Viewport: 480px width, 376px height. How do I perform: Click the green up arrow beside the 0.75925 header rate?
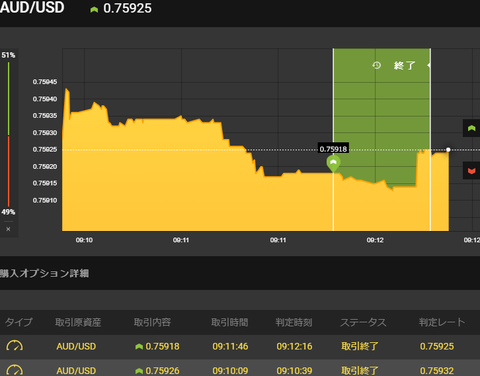(x=94, y=10)
